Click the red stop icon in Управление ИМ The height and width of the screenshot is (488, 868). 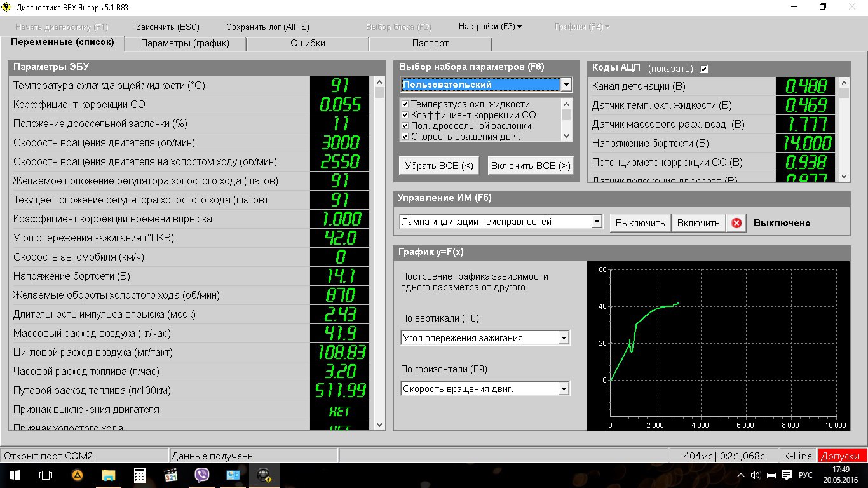pos(736,223)
